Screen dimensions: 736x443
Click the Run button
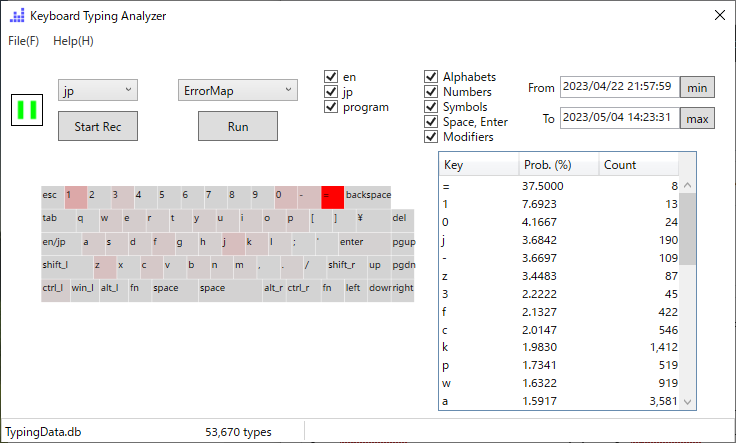(238, 126)
